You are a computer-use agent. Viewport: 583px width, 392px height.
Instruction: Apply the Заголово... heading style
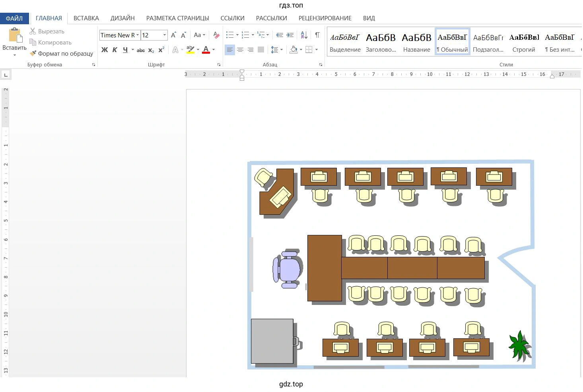381,42
